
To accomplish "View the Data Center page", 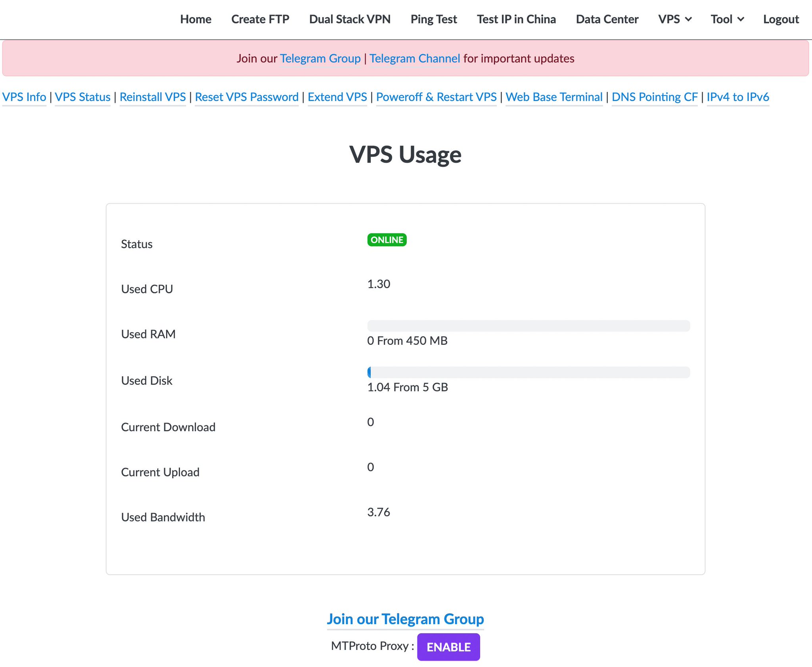I will [607, 19].
